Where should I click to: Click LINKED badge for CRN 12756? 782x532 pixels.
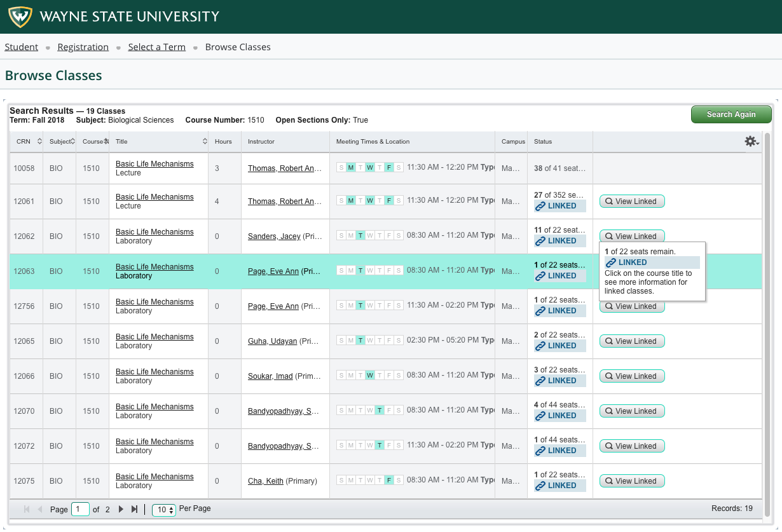560,311
